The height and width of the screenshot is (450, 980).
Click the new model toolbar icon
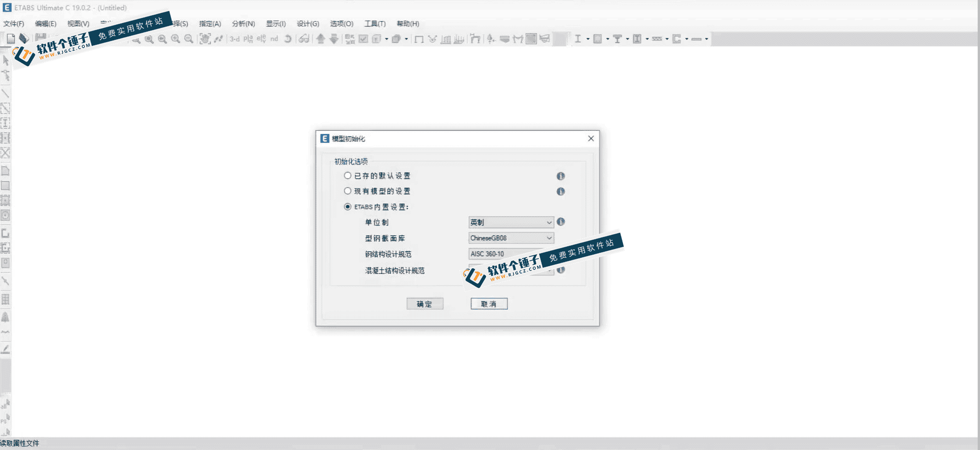(x=11, y=39)
